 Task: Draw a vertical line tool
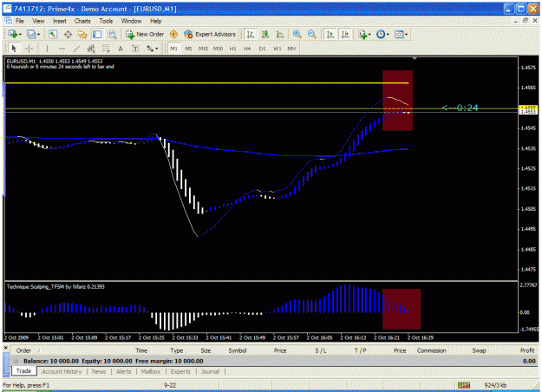click(47, 49)
